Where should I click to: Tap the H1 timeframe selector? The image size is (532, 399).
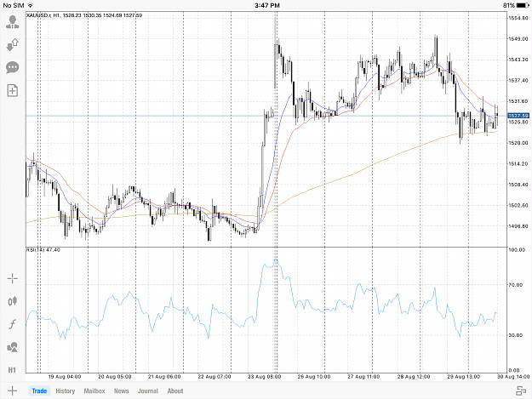click(12, 370)
